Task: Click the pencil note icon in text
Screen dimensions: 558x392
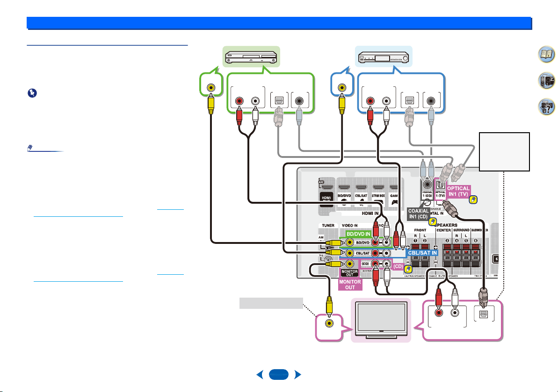Action: (30, 148)
